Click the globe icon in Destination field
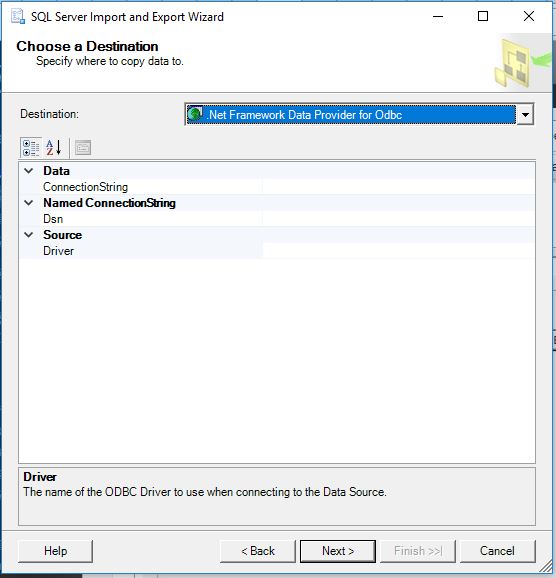 pyautogui.click(x=195, y=114)
